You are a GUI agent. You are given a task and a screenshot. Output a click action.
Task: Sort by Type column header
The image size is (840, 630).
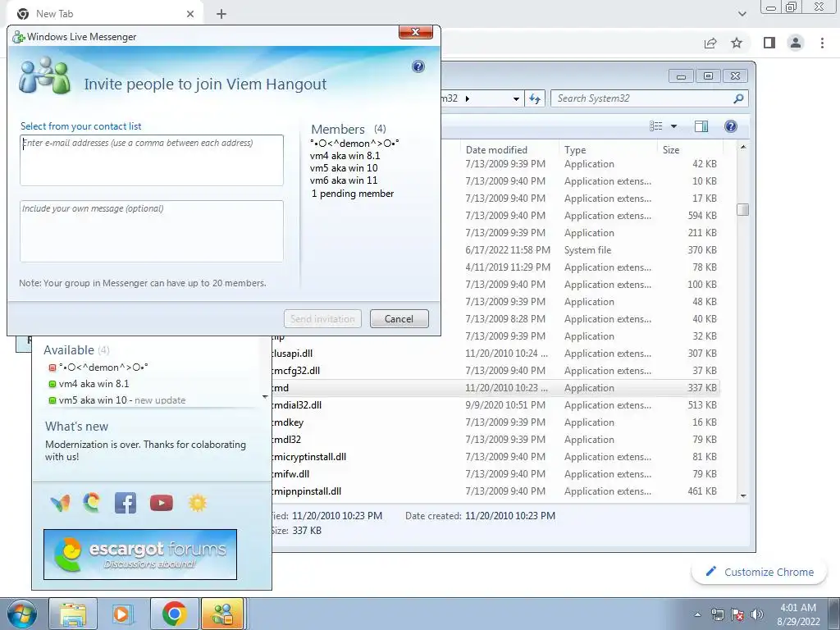coord(575,150)
